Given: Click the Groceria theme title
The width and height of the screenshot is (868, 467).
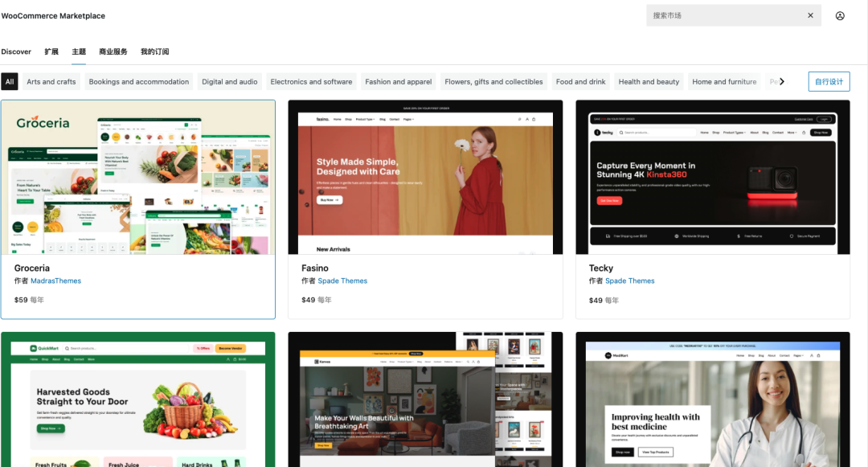Looking at the screenshot, I should click(x=32, y=268).
